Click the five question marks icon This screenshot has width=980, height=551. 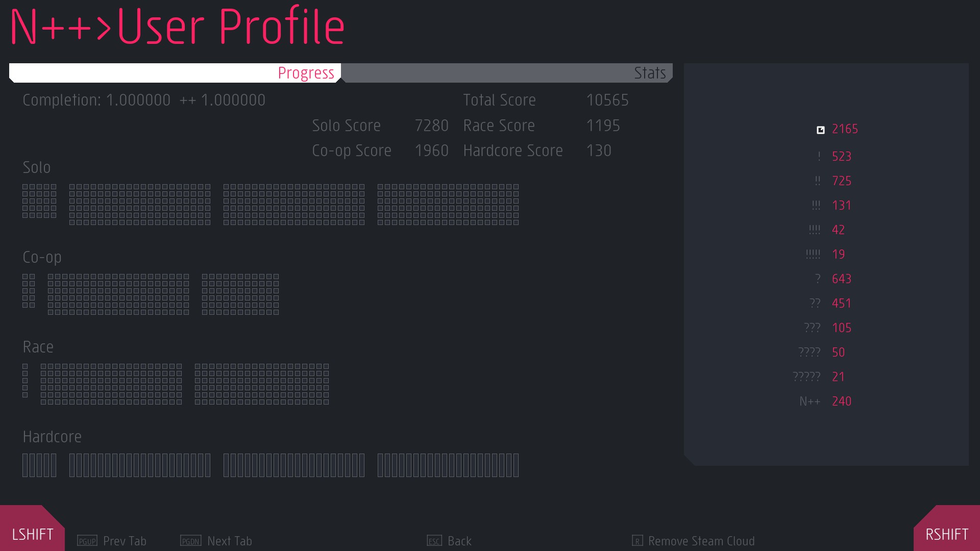click(806, 377)
